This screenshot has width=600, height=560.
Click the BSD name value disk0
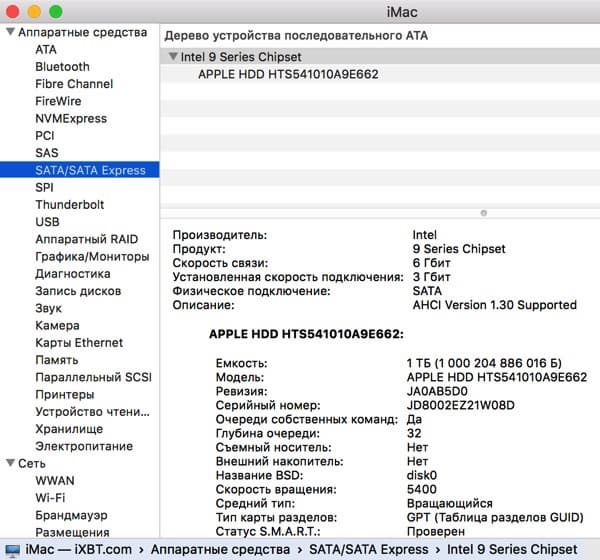click(422, 475)
